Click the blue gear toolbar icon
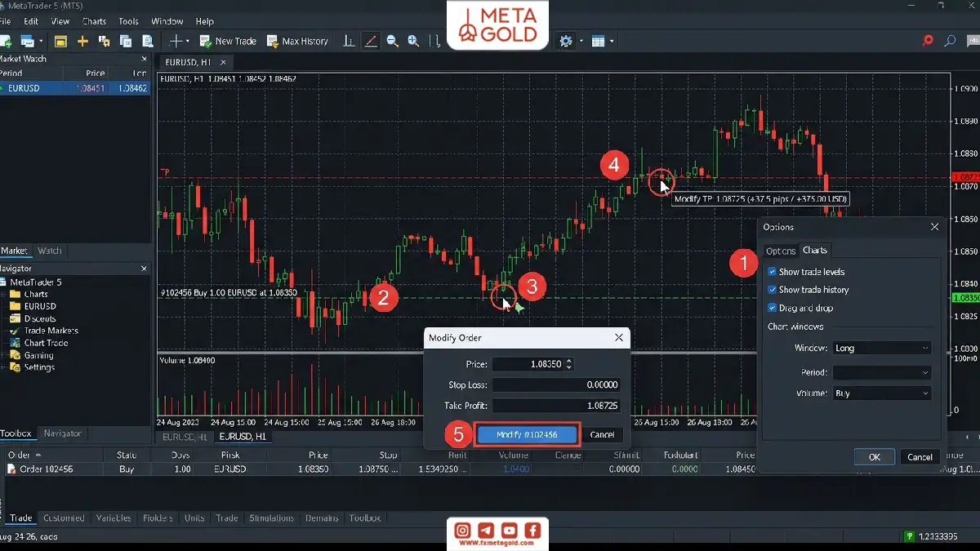The image size is (980, 551). pyautogui.click(x=566, y=41)
